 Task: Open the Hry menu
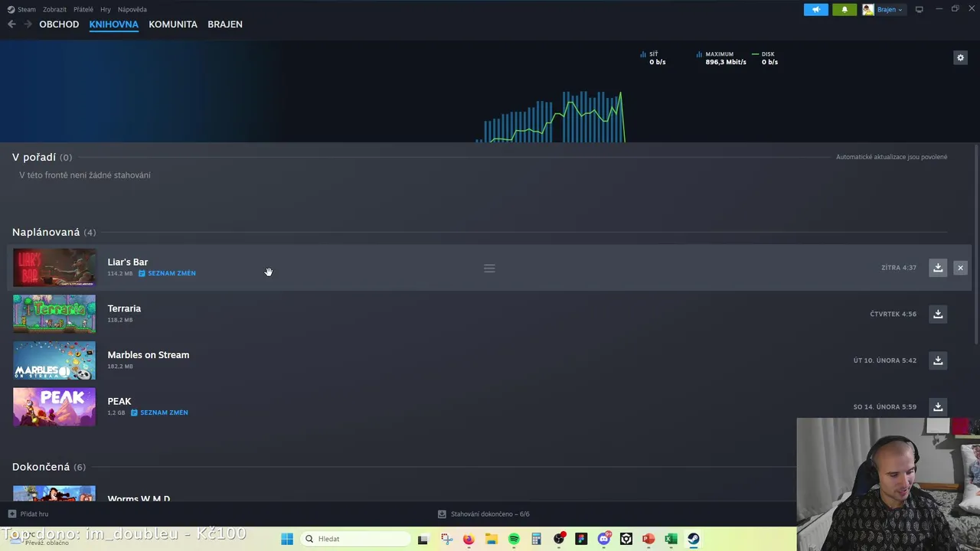pos(106,9)
